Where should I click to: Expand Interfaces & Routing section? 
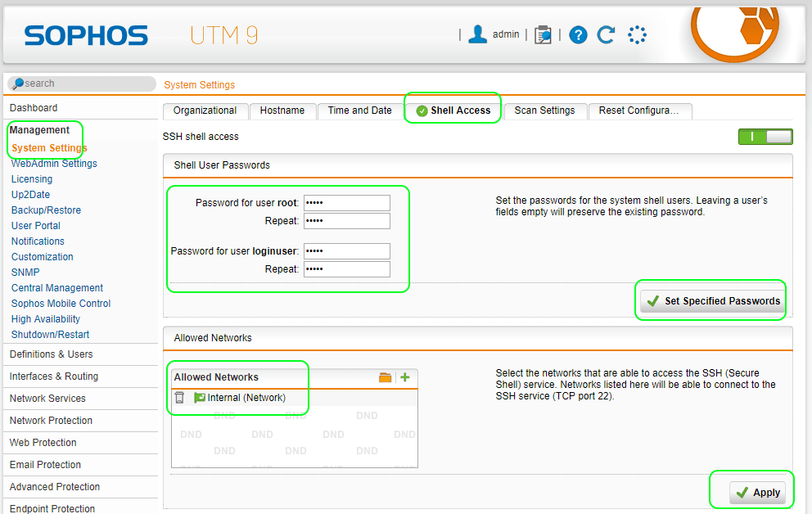coord(54,376)
